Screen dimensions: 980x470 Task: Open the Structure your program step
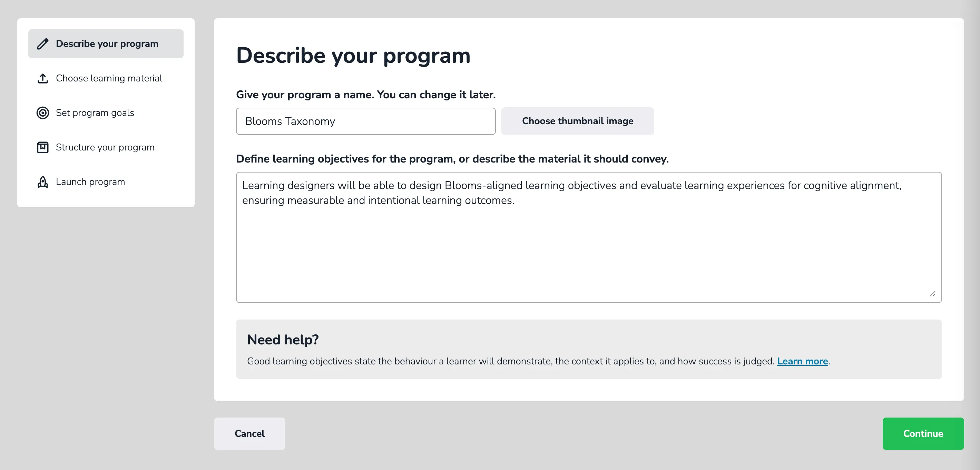click(105, 147)
